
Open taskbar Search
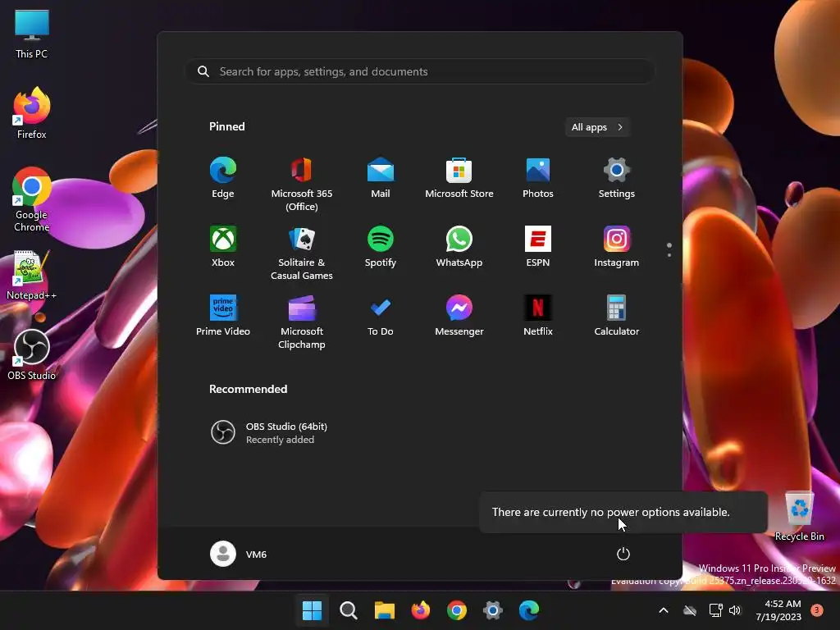click(x=348, y=610)
